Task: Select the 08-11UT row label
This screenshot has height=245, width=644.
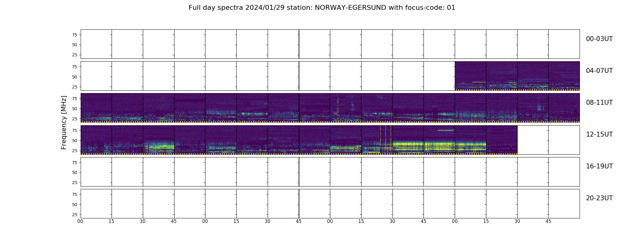Action: tap(599, 103)
